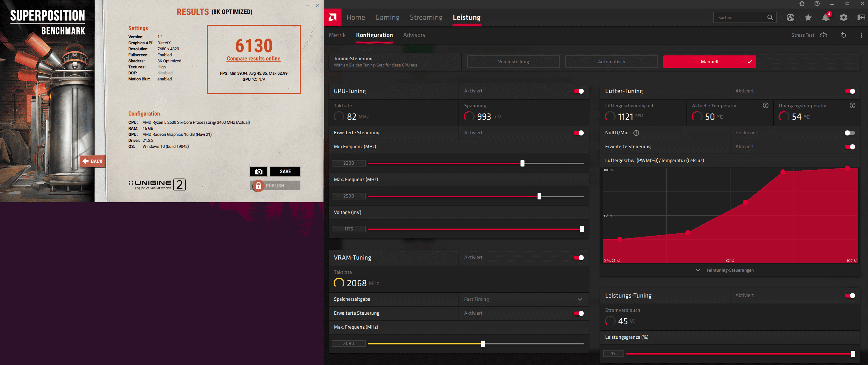Select the Konfiguration sub-tab
This screenshot has height=365, width=868.
(x=374, y=35)
